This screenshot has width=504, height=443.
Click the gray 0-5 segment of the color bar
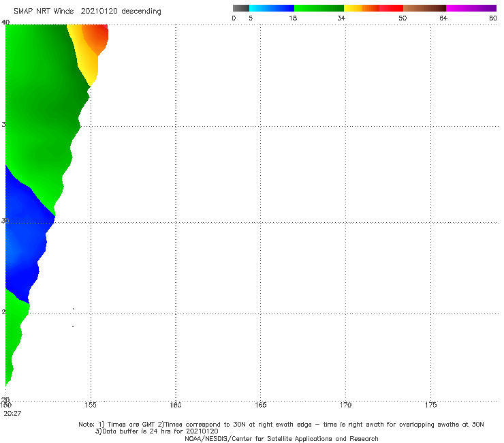coord(240,8)
